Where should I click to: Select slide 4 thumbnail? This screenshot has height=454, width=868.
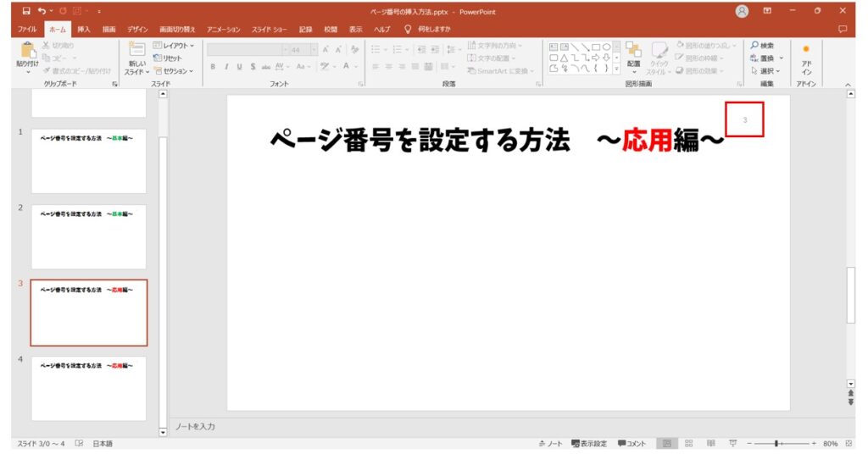tap(88, 388)
